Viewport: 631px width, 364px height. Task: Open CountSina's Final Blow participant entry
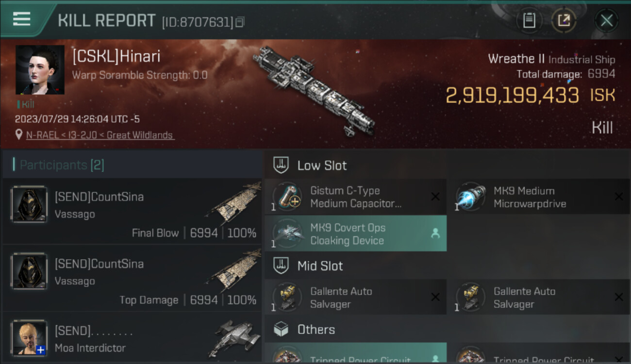[x=132, y=211]
